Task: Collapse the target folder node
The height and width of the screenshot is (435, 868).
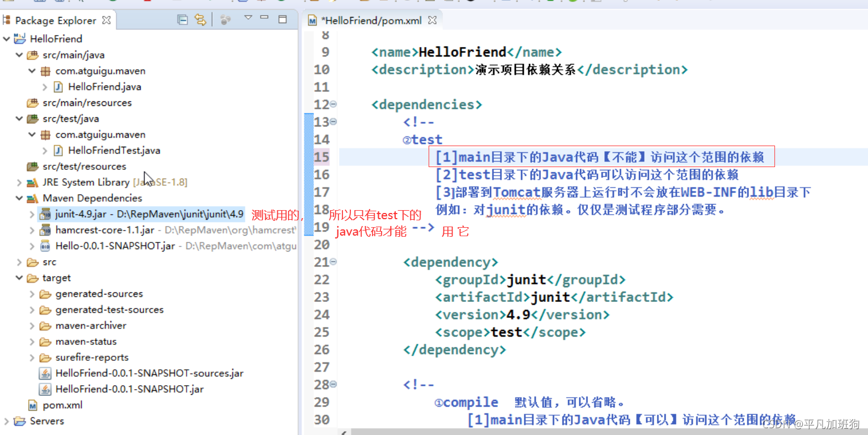Action: [19, 278]
